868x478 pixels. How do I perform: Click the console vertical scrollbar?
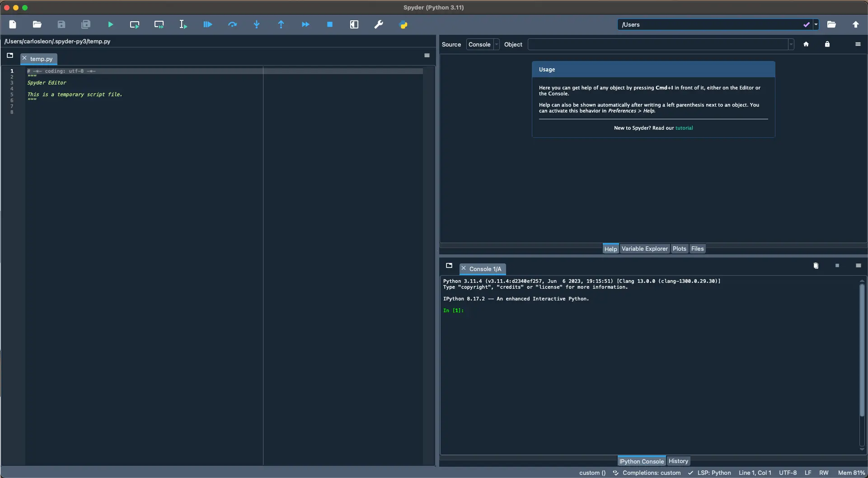pyautogui.click(x=862, y=350)
